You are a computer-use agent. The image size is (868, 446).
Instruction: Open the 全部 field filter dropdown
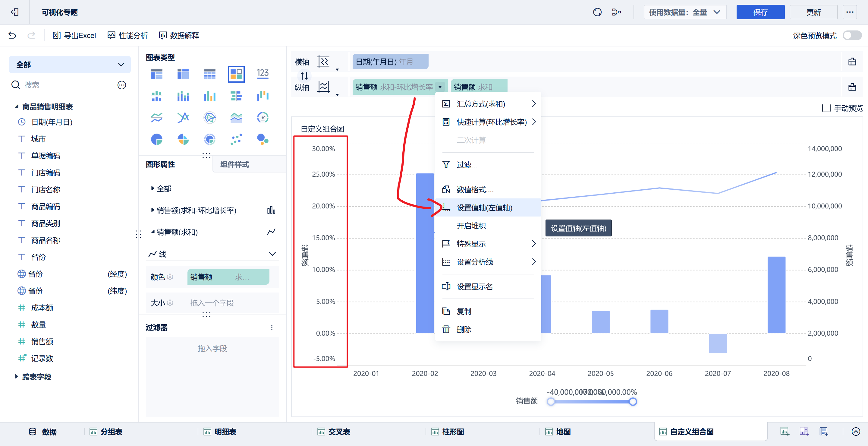(x=70, y=65)
